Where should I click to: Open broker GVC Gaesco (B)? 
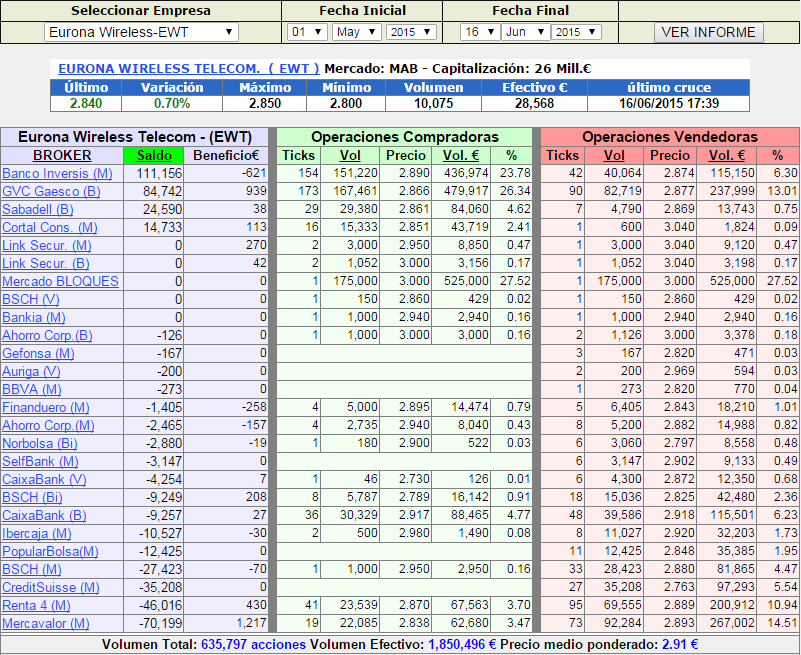point(51,191)
